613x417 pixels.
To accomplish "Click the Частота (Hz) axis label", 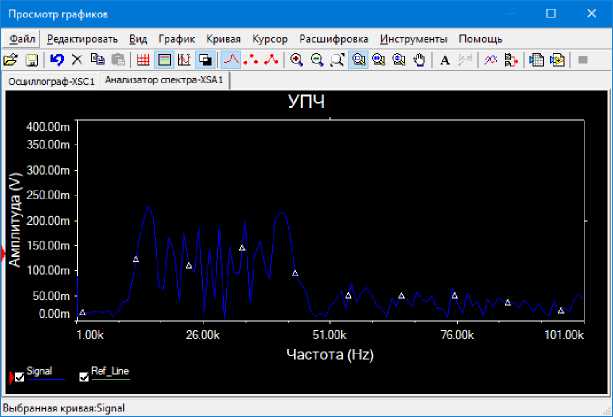I will point(329,354).
